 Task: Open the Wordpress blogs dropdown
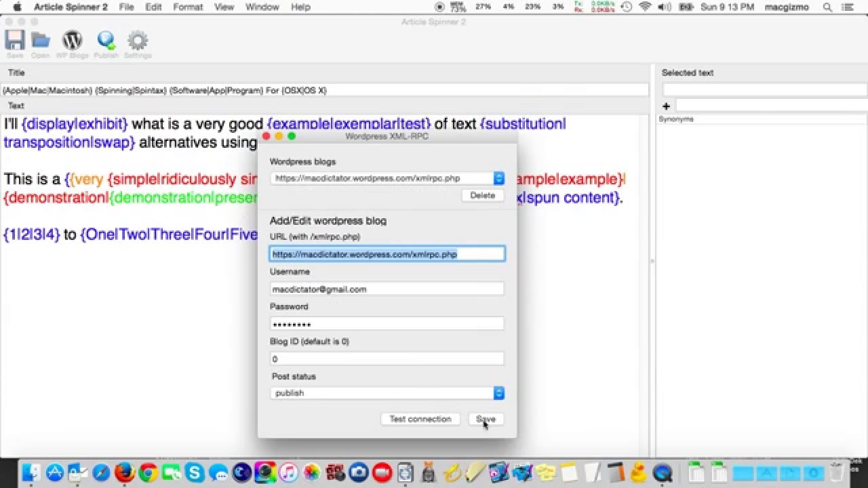tap(387, 178)
